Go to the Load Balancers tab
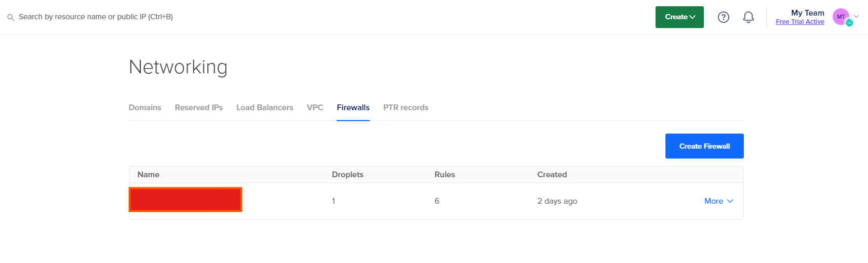Viewport: 868px width, 263px height. tap(265, 108)
